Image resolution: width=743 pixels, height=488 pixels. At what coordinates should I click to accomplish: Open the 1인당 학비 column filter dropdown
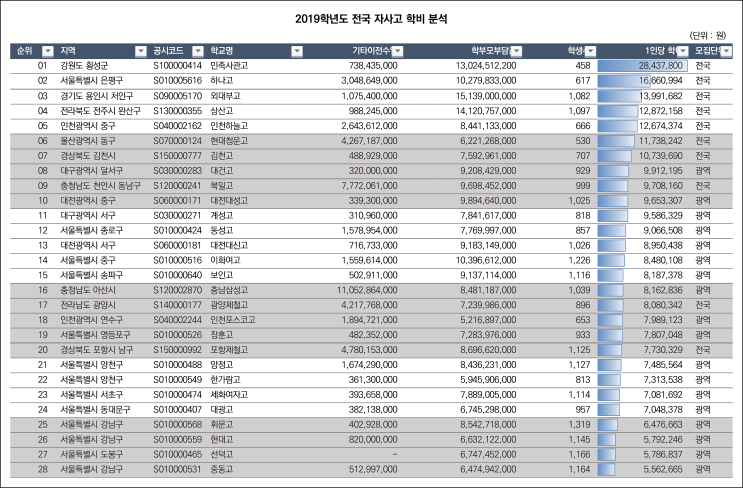[x=683, y=51]
